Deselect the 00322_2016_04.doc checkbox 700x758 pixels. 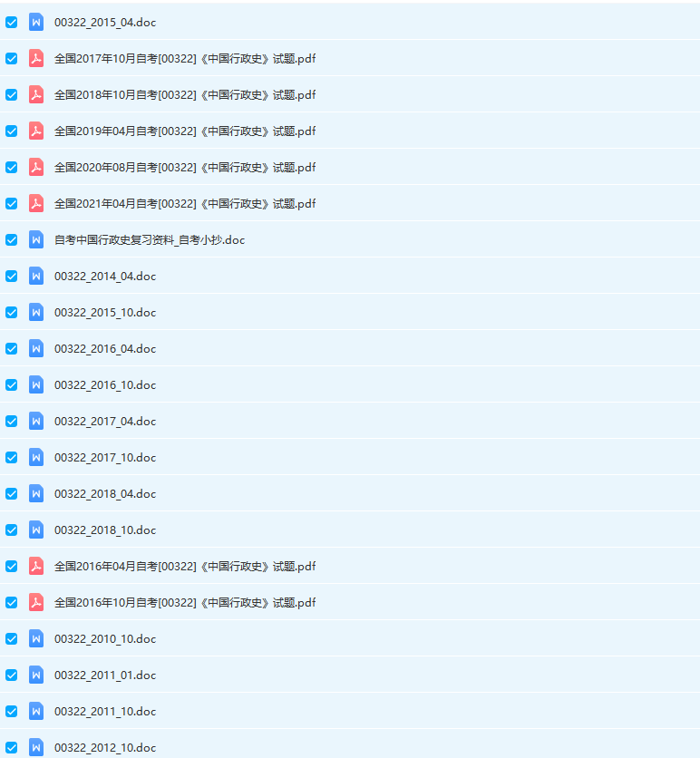[x=12, y=348]
